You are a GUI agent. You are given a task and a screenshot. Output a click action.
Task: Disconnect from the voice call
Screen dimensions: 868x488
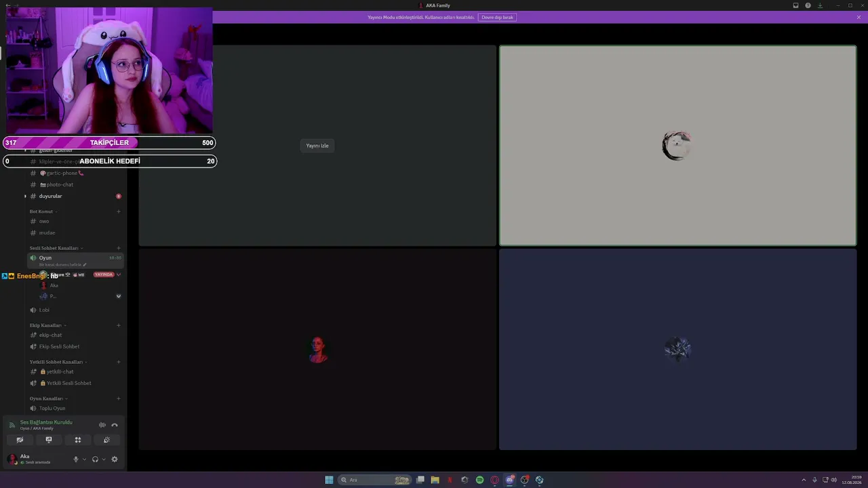[115, 425]
